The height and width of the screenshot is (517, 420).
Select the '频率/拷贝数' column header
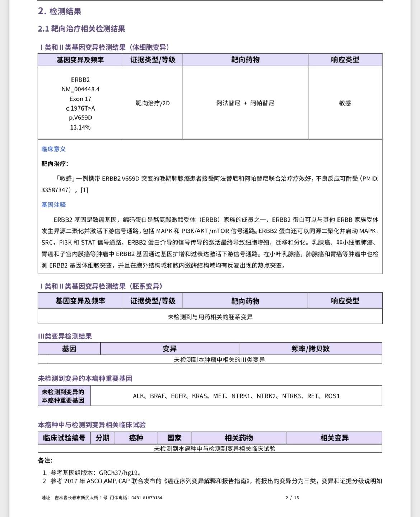pyautogui.click(x=311, y=348)
